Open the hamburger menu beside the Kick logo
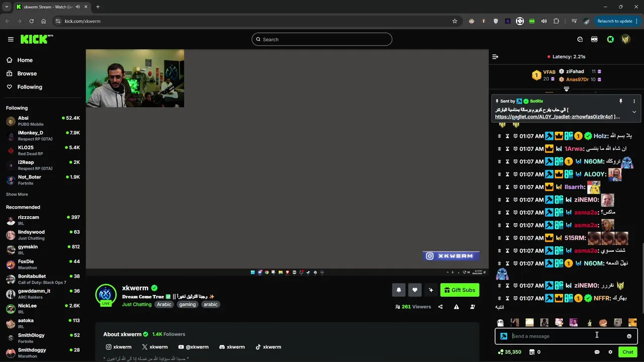Screen dimensions: 644x362 pyautogui.click(x=11, y=39)
